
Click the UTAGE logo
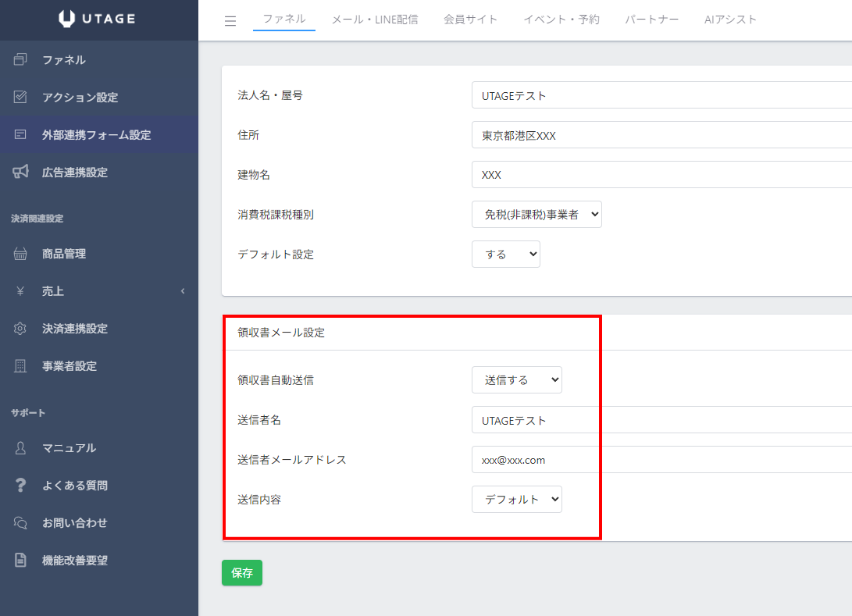98,20
